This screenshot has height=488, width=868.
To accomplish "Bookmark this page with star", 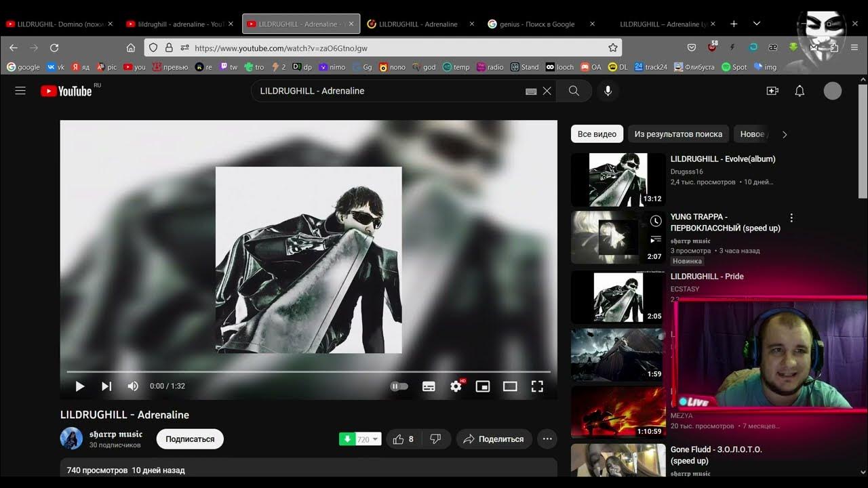I will pos(613,47).
